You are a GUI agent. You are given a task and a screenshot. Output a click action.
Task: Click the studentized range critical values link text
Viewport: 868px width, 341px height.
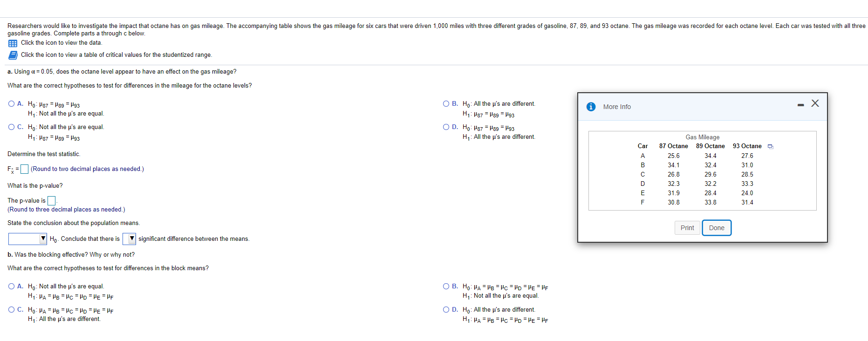point(116,55)
